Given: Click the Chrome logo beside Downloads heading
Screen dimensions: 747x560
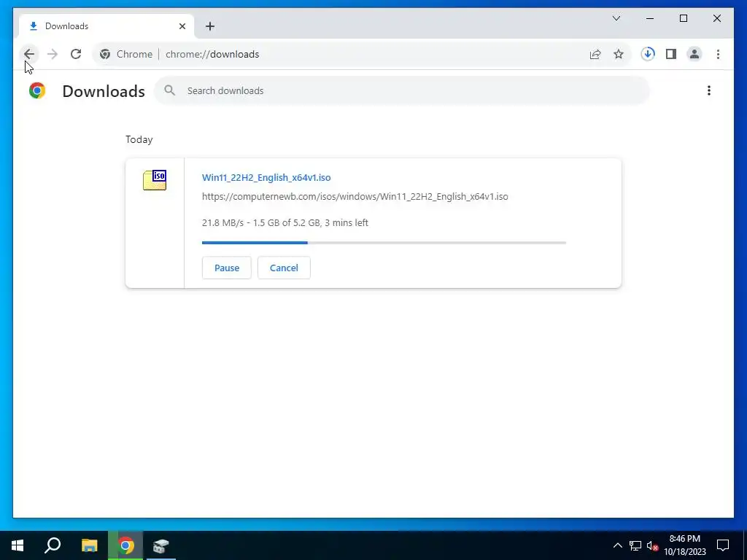Looking at the screenshot, I should click(37, 90).
